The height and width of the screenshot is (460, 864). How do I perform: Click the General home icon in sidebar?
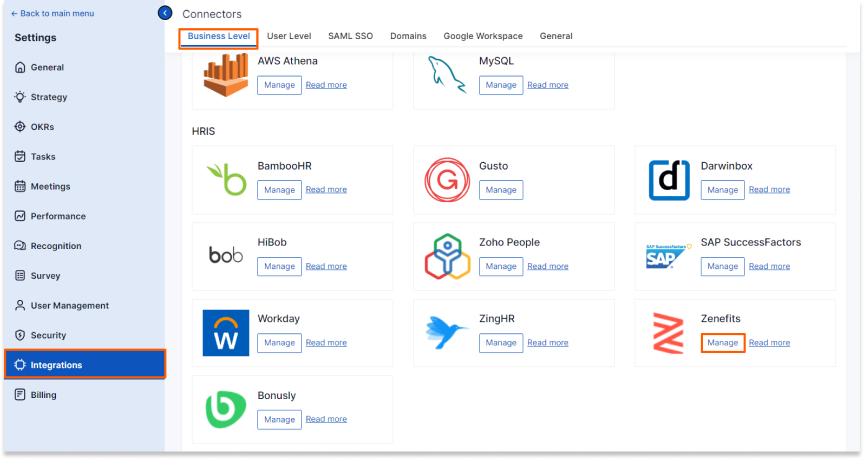coord(20,67)
